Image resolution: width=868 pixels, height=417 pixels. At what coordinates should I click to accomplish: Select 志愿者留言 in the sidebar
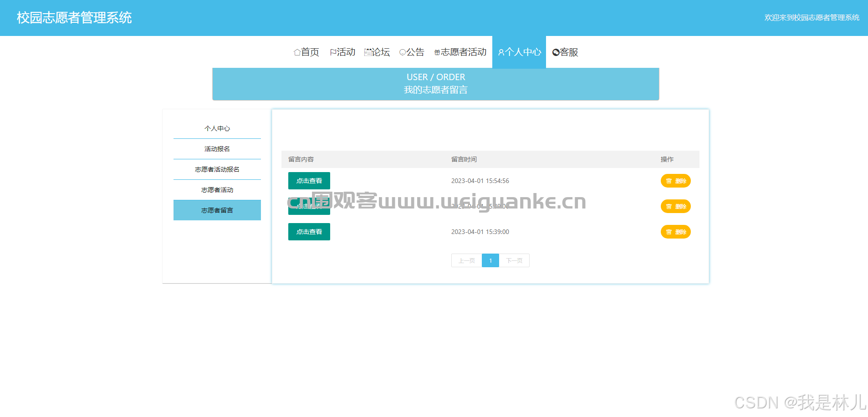click(217, 210)
